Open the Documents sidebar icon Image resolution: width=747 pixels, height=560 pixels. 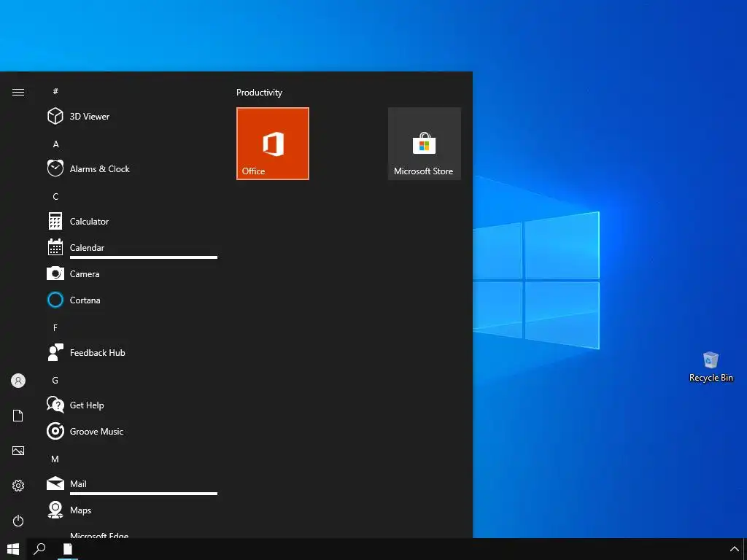coord(18,416)
